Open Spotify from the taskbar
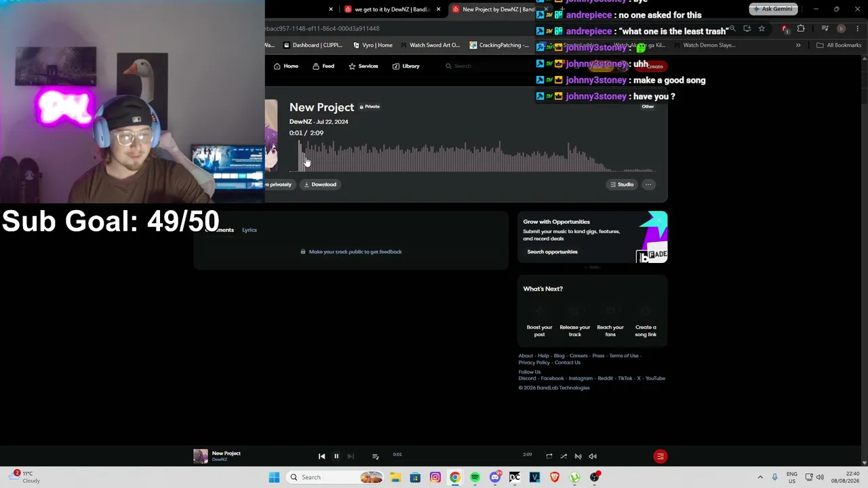Screen dimensions: 868x488 point(475,477)
